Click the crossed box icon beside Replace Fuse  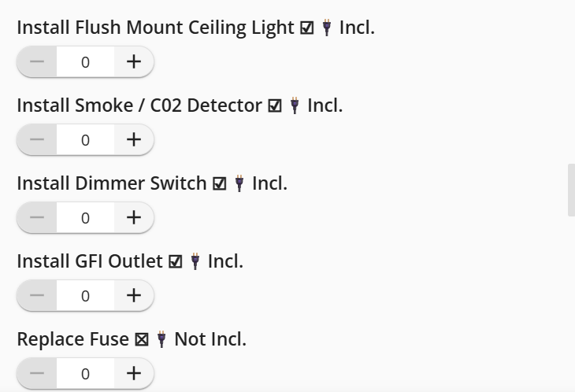coord(142,340)
